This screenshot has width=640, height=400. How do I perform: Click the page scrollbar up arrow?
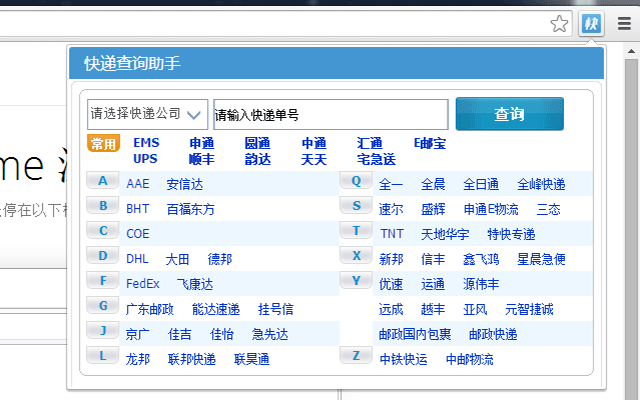tap(631, 51)
